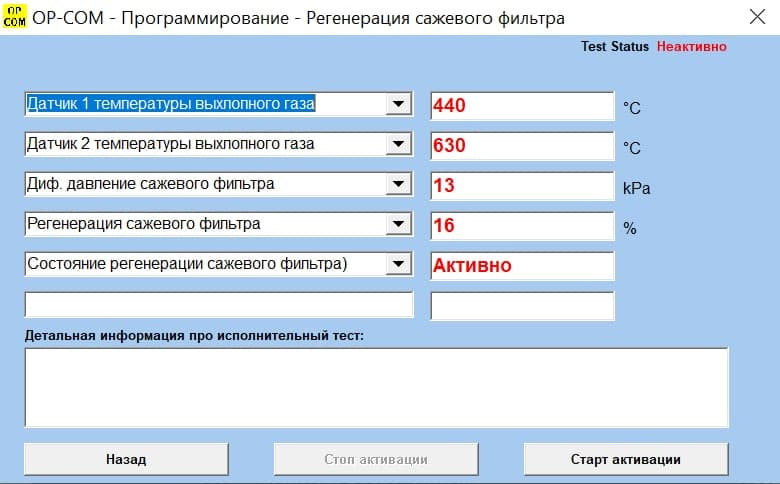The width and height of the screenshot is (780, 484).
Task: Click the disabled Стоп активации button
Action: click(376, 459)
